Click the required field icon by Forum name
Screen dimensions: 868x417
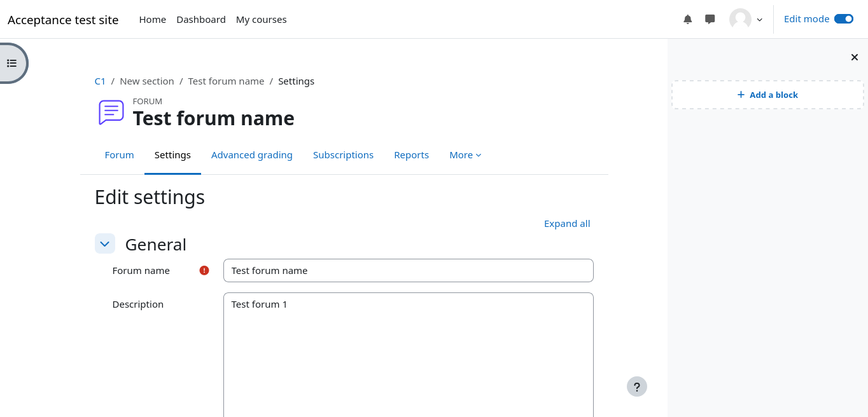(x=204, y=270)
